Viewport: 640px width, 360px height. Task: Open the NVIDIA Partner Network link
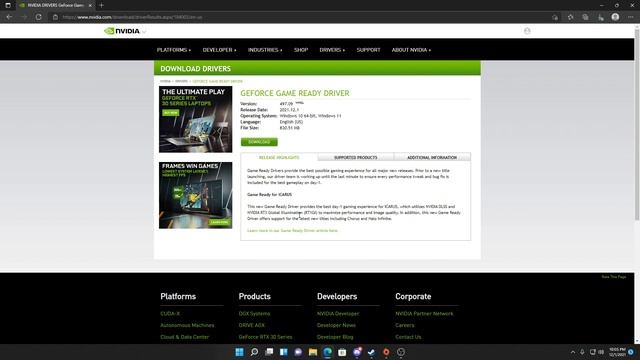(x=424, y=313)
